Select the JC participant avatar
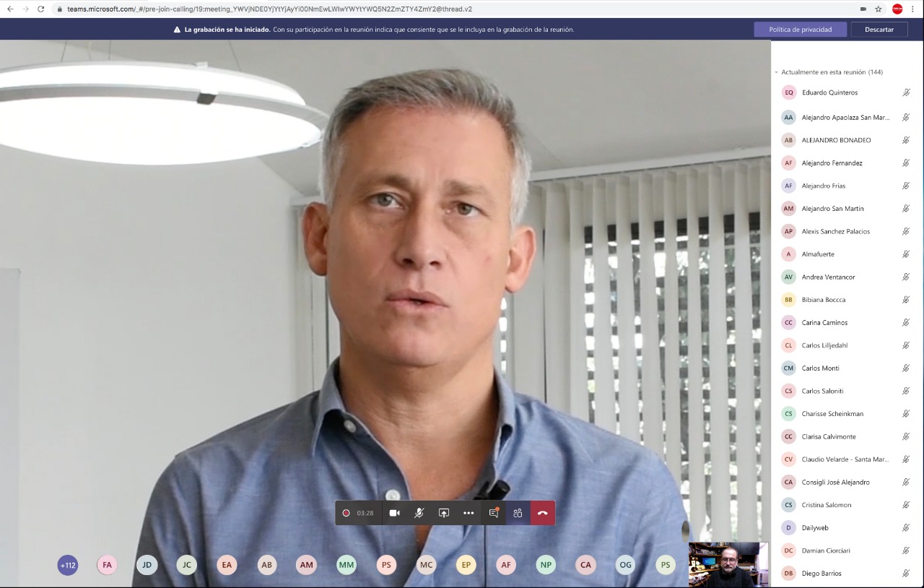 coord(187,565)
